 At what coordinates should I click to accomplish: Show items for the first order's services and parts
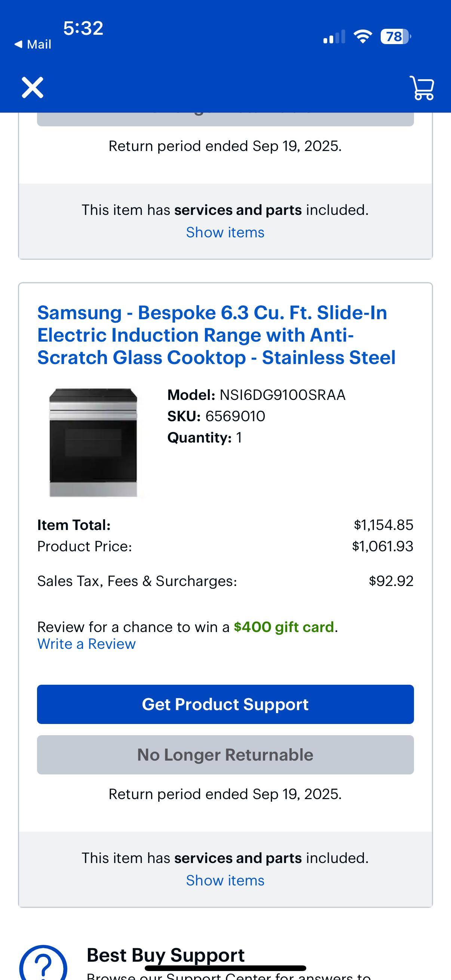225,232
